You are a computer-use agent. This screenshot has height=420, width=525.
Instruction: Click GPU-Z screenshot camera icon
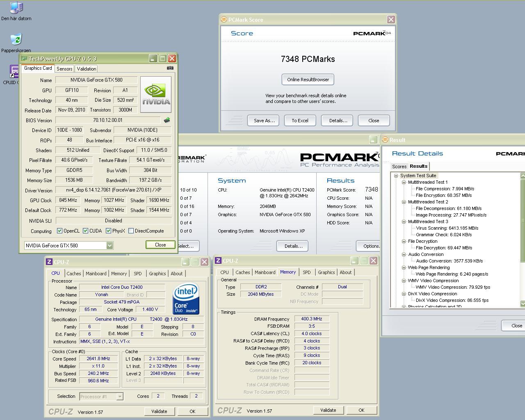(170, 68)
